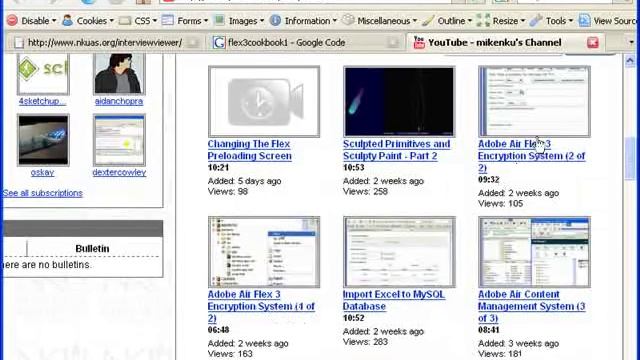This screenshot has height=360, width=640.
Task: Click the Cookies person icon
Action: (x=68, y=20)
